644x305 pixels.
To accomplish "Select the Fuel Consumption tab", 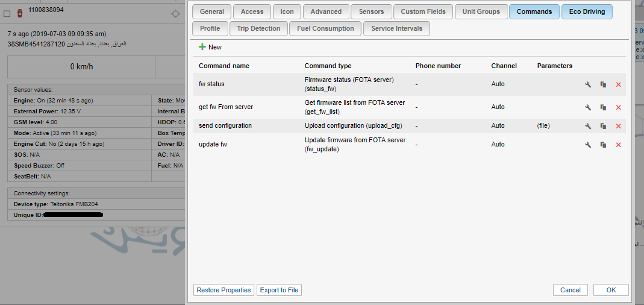I will 325,28.
